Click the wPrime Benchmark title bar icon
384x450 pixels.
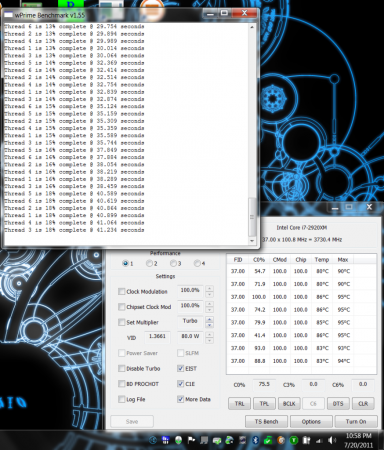(9, 15)
